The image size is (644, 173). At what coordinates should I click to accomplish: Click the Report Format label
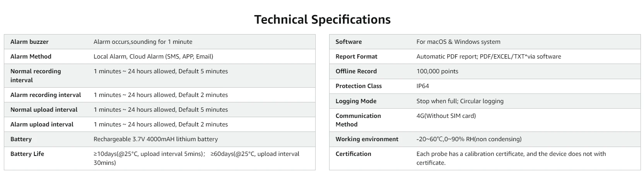pos(356,57)
